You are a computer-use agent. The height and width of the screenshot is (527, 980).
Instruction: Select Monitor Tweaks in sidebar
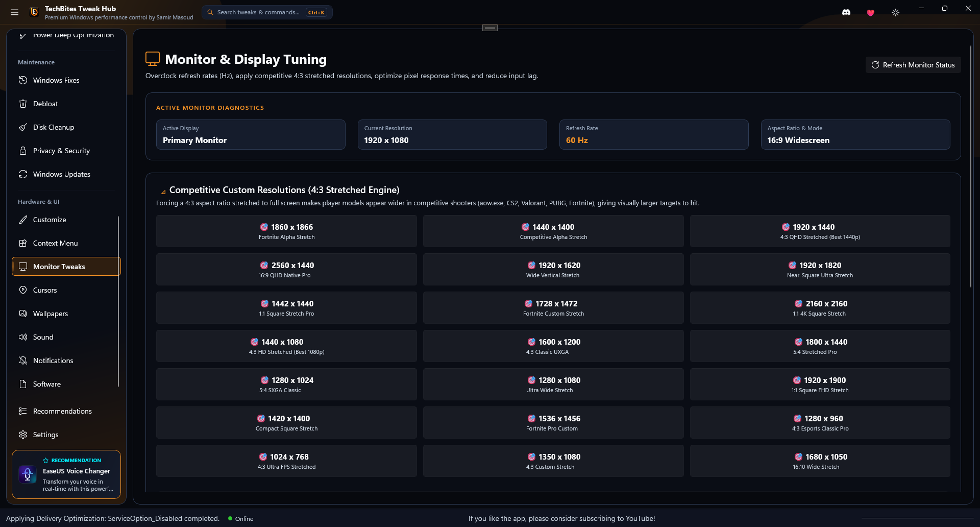[x=66, y=267]
